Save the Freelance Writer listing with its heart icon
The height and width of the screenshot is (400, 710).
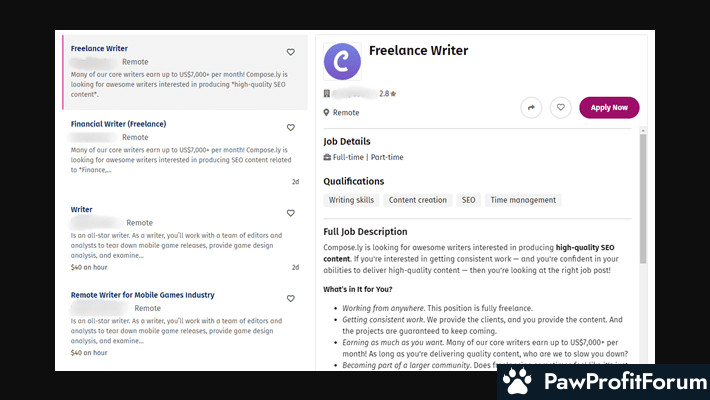point(291,52)
